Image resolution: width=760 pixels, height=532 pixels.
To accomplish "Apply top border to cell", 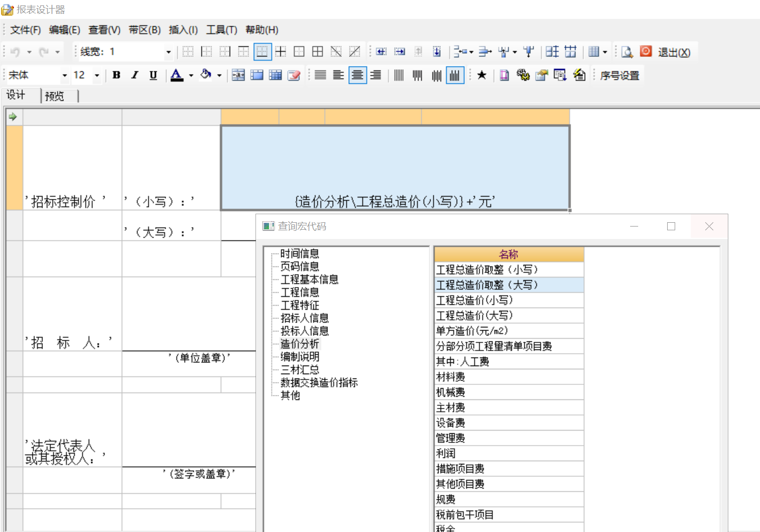I will click(244, 52).
